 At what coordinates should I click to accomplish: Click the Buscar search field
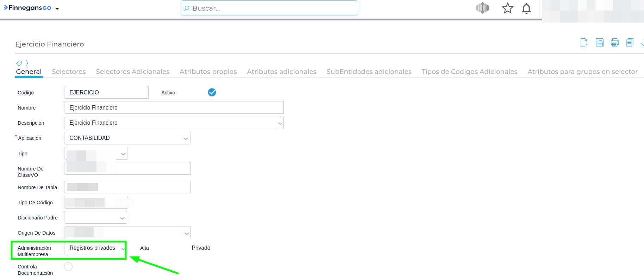[269, 8]
